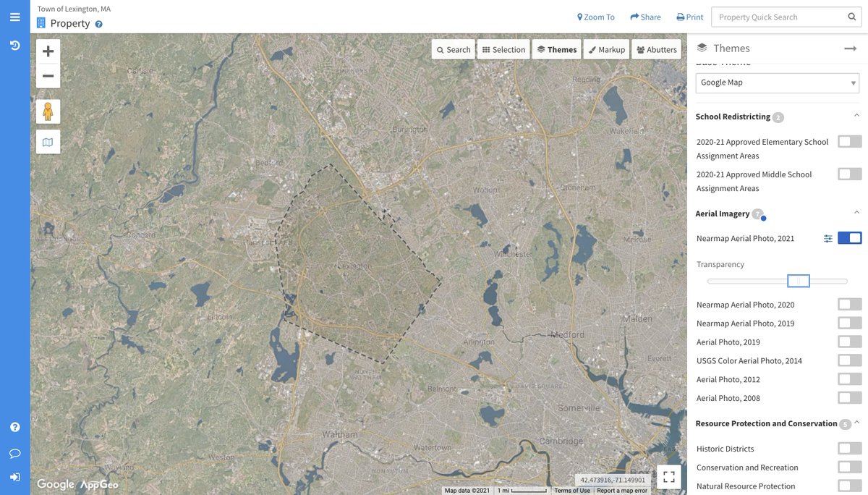868x495 pixels.
Task: Open layer settings for Nearmap 2021
Action: [827, 239]
